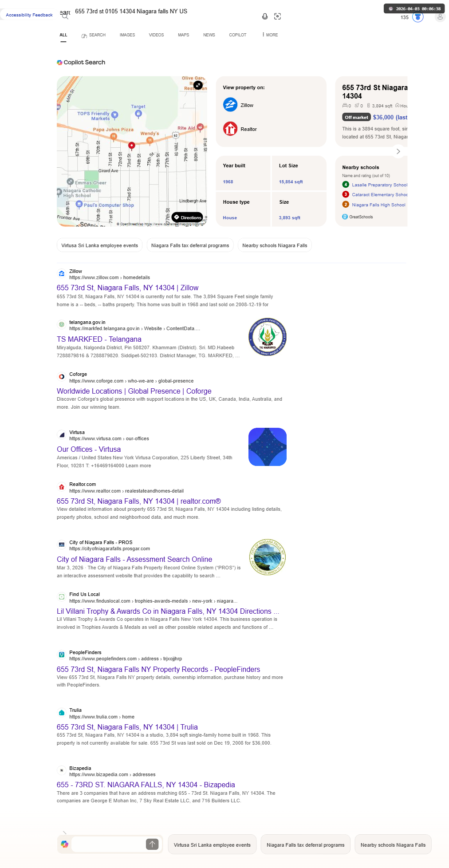
Task: Click TOPS Friendly Markets map marker
Action: pyautogui.click(x=114, y=115)
